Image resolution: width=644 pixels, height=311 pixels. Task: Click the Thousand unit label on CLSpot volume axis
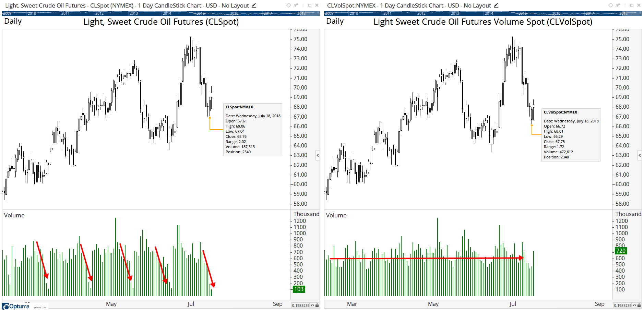(306, 214)
